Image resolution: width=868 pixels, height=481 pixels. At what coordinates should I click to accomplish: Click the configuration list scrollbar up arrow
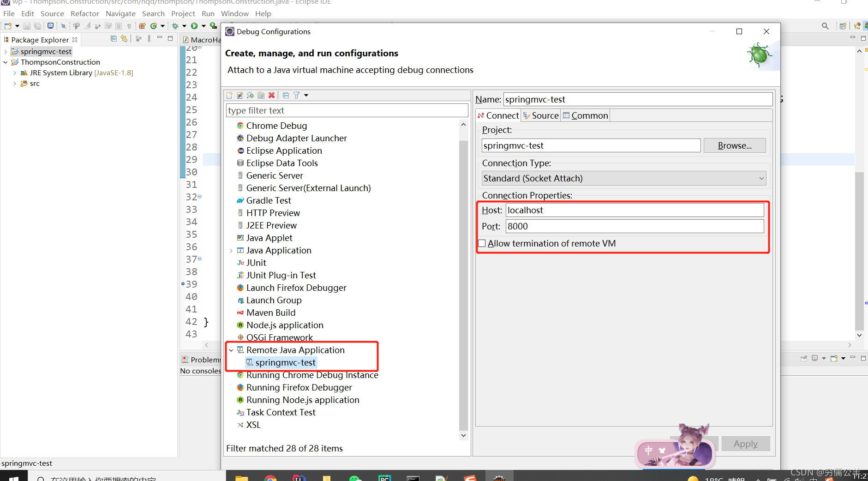(464, 125)
